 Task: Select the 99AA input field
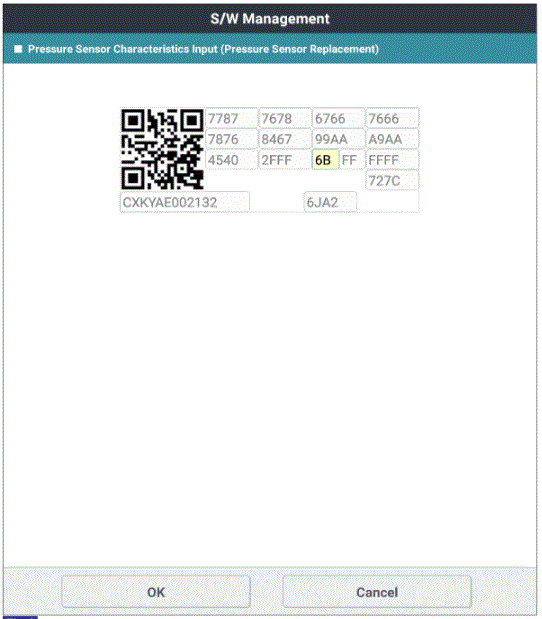338,139
